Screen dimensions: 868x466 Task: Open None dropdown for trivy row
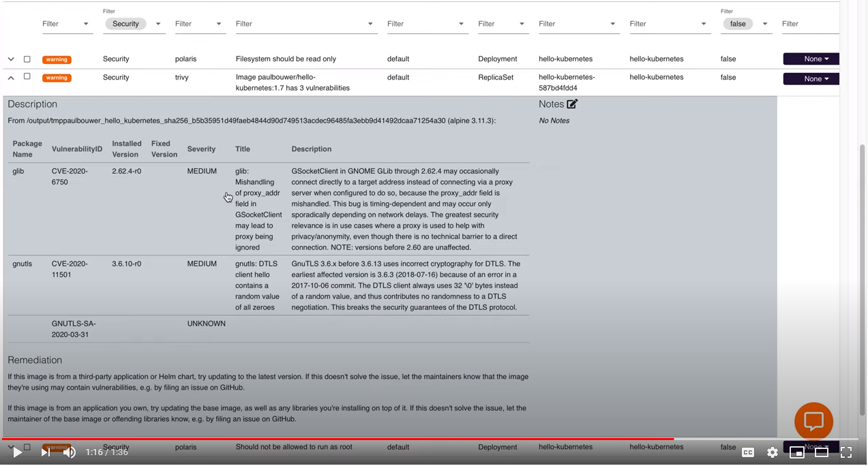tap(811, 79)
